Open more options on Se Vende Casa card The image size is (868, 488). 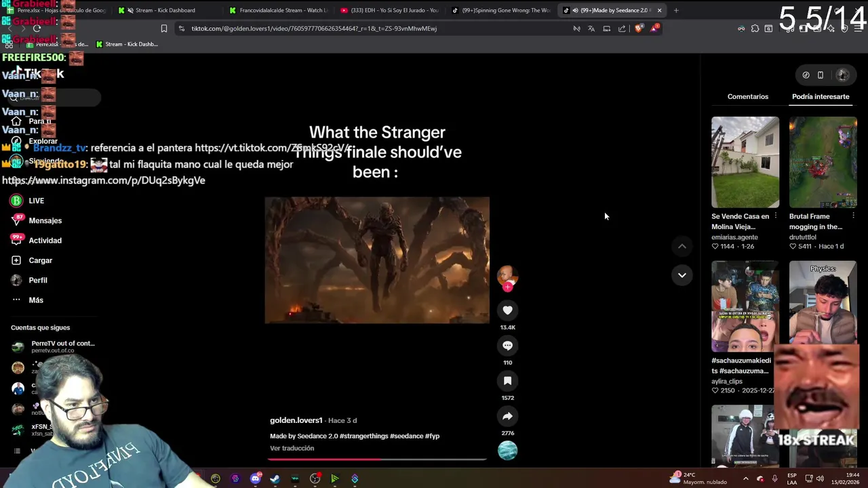point(775,216)
